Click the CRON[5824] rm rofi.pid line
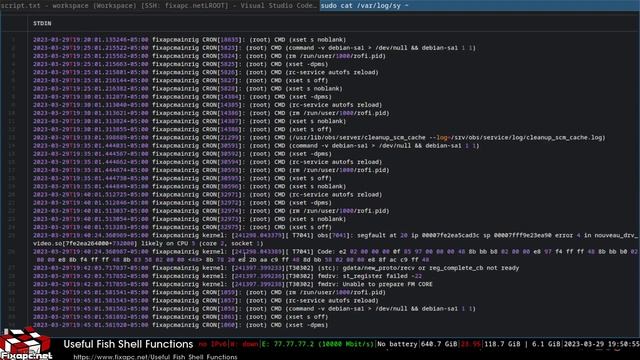This screenshot has width=640, height=360. click(209, 56)
